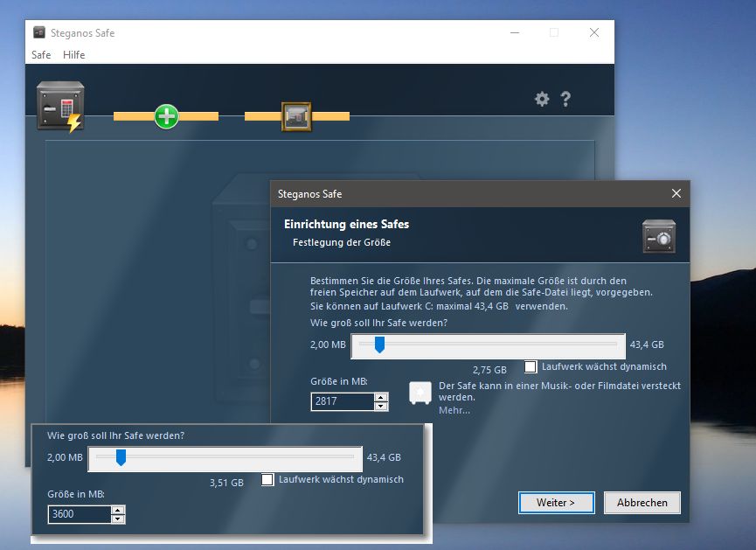Image resolution: width=756 pixels, height=550 pixels.
Task: Increase size with up arrow beside 2817
Action: pos(381,398)
